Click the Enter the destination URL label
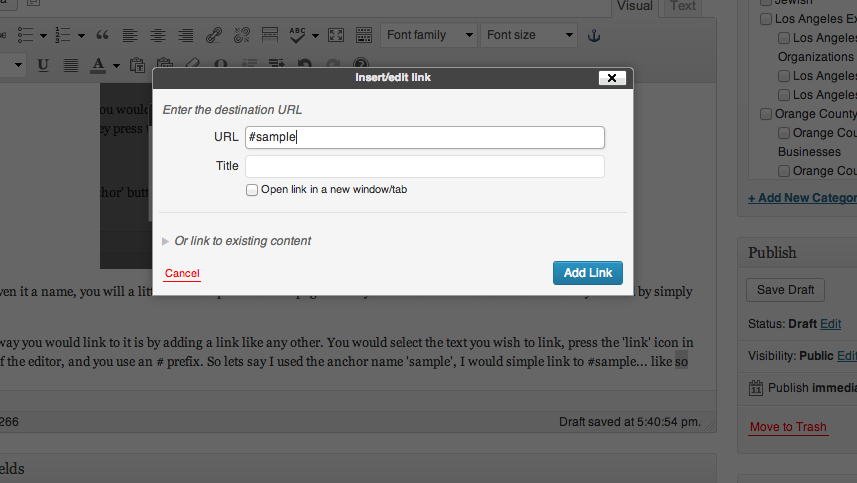 click(232, 110)
